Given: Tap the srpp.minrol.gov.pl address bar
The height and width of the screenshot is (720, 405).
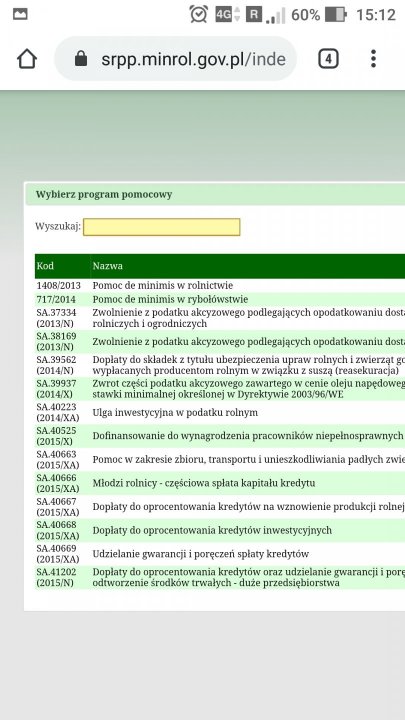Looking at the screenshot, I should click(x=175, y=59).
